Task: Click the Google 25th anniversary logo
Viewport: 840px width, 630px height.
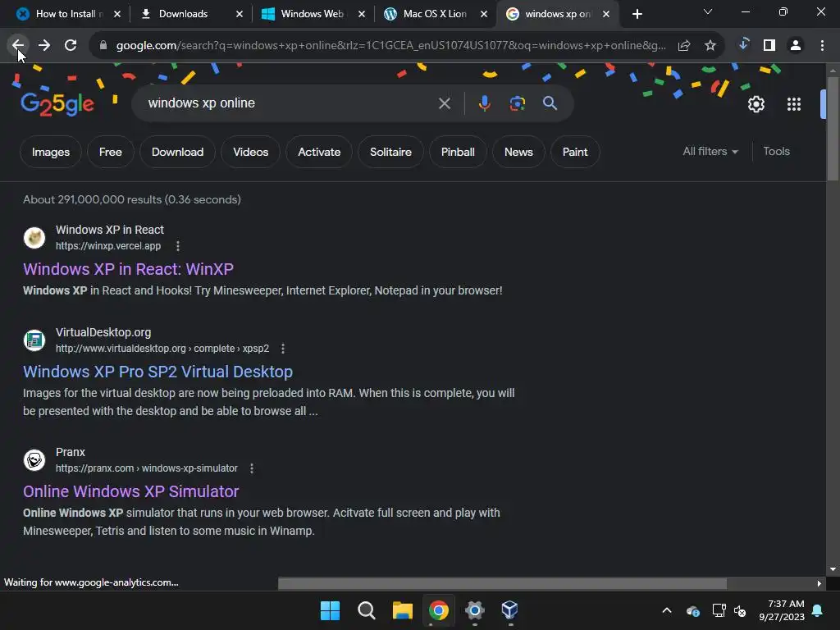Action: point(57,104)
